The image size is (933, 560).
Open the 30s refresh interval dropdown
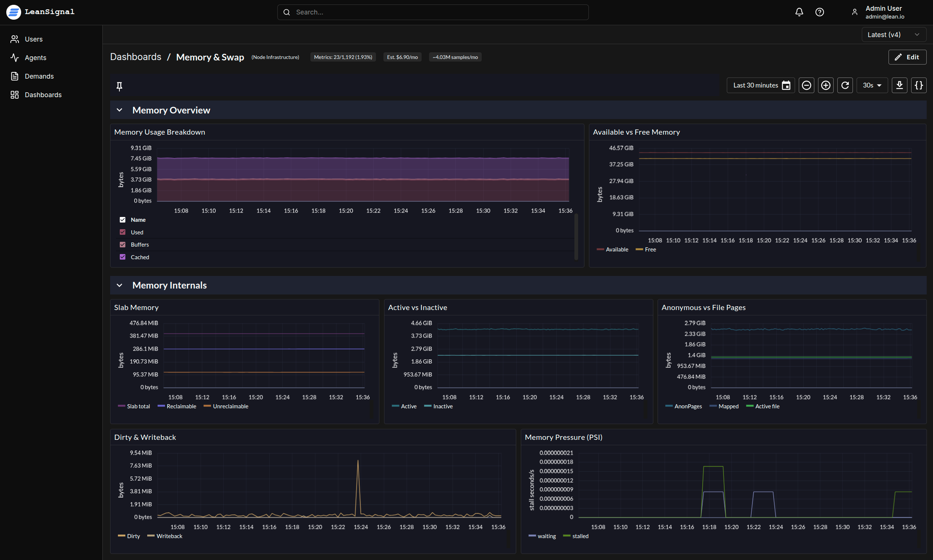point(872,85)
